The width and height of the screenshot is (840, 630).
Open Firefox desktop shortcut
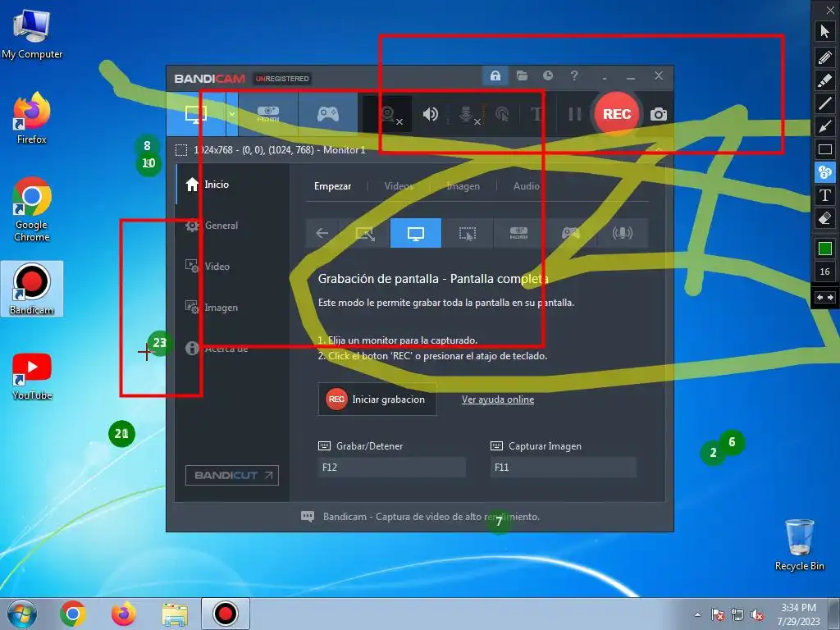[32, 118]
